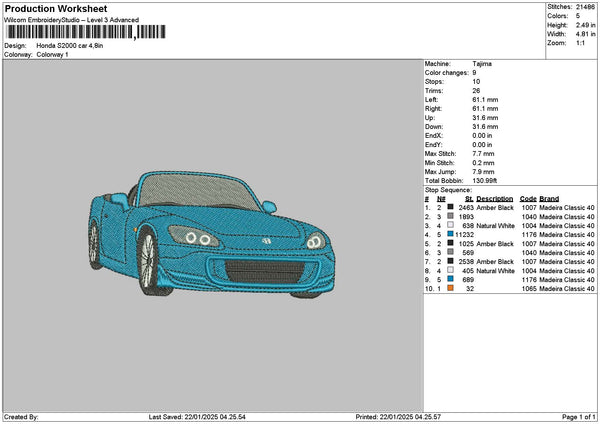Select the white swatch with 638 stitches
Viewport: 600px width, 424px height.
[x=448, y=225]
